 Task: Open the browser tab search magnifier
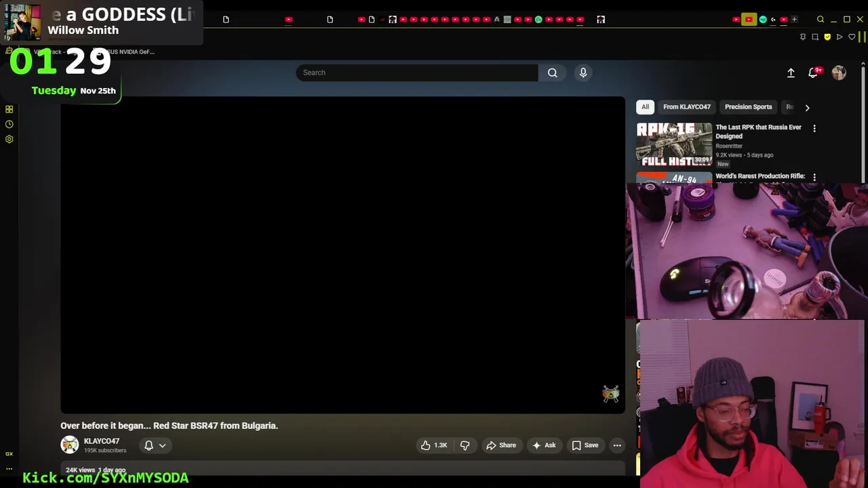821,19
